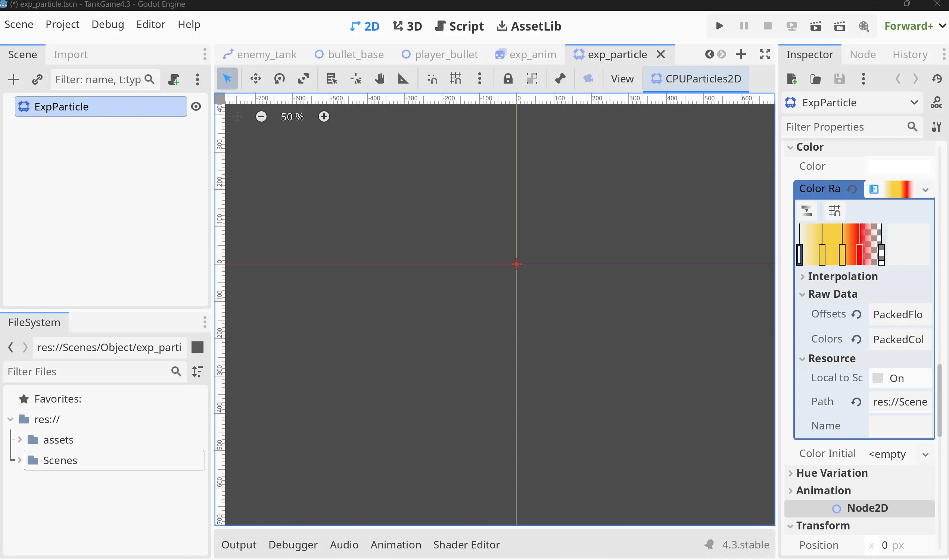Select the Pan Mode hand tool
Screen dimensions: 949x560
coord(379,78)
